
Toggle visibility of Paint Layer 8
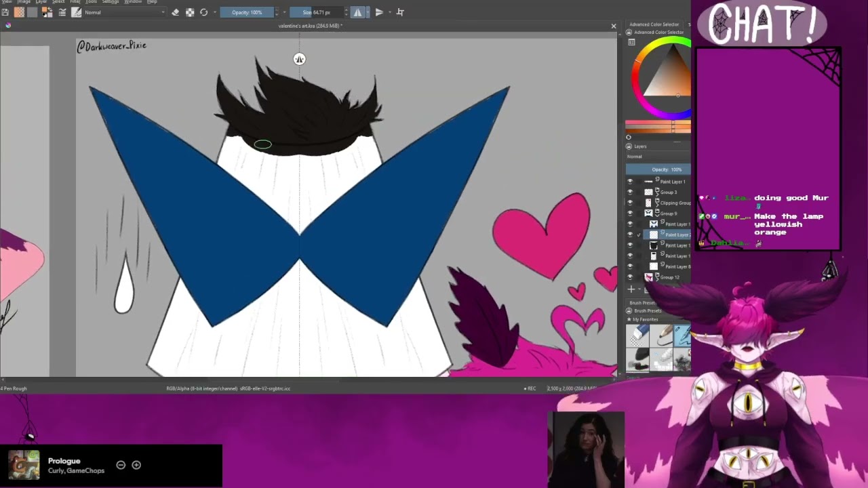(x=630, y=266)
